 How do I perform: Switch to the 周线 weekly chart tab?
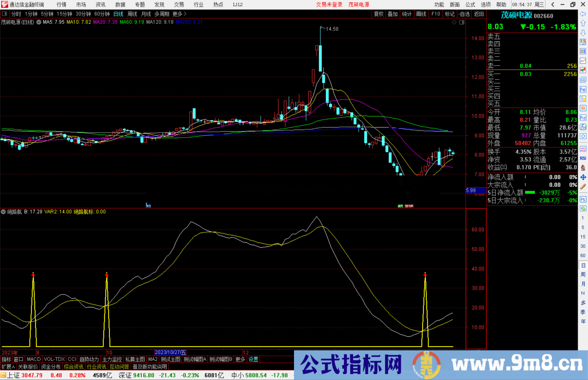point(132,14)
